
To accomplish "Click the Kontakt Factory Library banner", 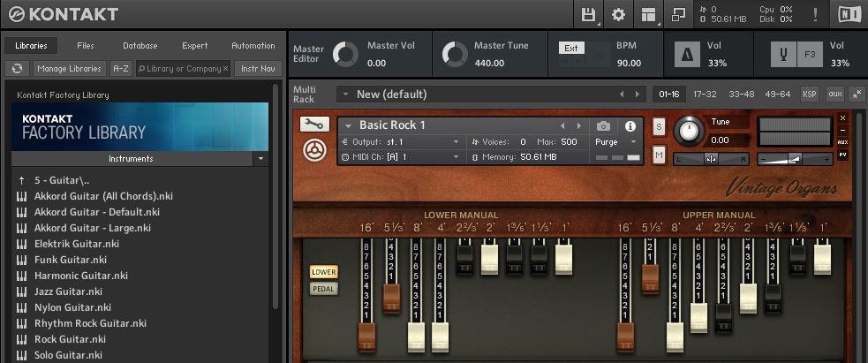I will (140, 126).
